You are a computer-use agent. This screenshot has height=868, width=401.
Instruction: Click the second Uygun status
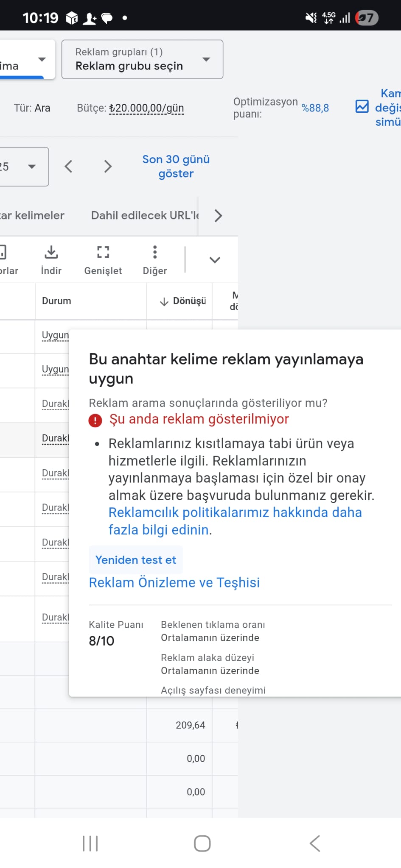(55, 370)
